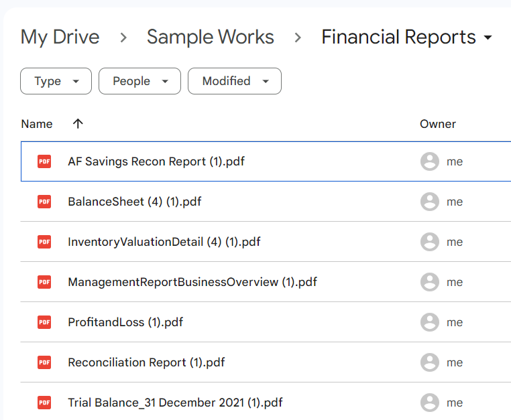Open the Type filter dropdown
The image size is (511, 420).
(56, 81)
